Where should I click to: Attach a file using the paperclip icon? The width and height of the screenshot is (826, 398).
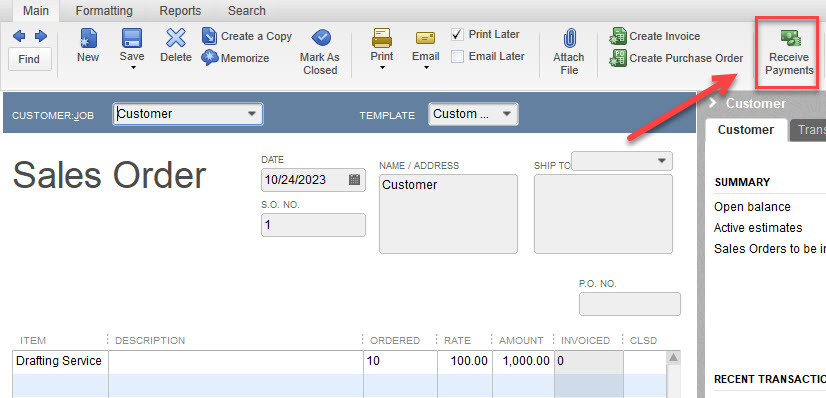click(569, 39)
